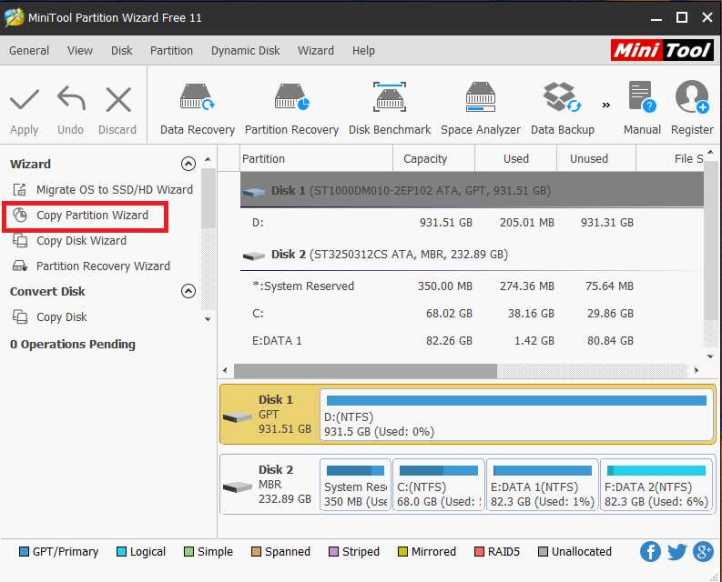Image resolution: width=722 pixels, height=582 pixels.
Task: Click sidebar scroll up arrow
Action: pyautogui.click(x=208, y=159)
